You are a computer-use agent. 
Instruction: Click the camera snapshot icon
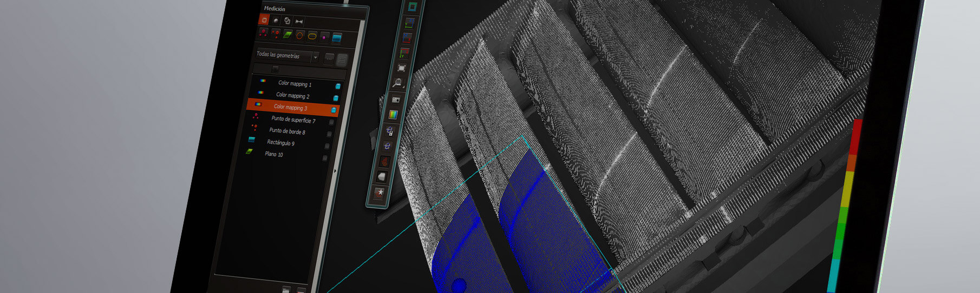point(395,99)
